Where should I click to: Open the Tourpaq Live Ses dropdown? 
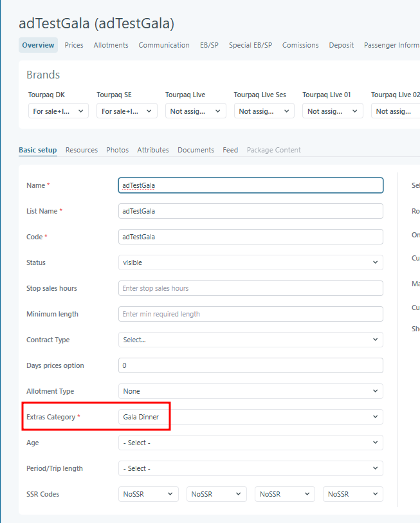[x=264, y=111]
